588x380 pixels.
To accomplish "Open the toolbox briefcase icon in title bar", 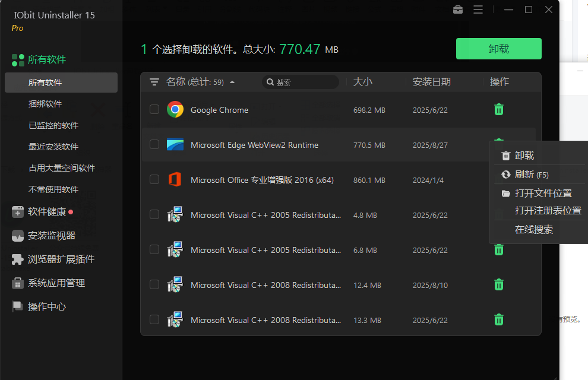I will (x=458, y=9).
